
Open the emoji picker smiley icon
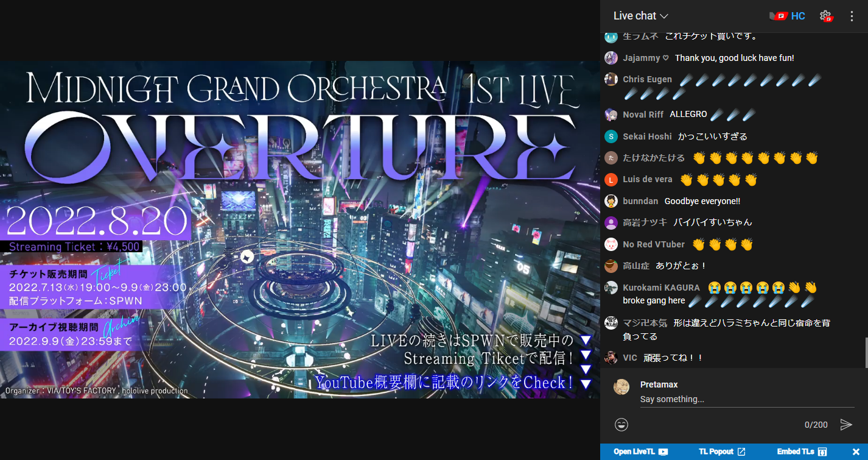coord(621,425)
